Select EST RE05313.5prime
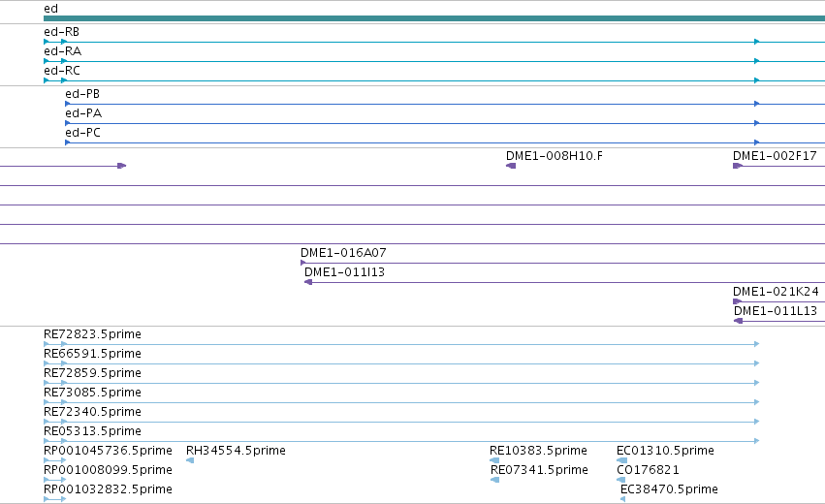The image size is (825, 504). tap(93, 431)
